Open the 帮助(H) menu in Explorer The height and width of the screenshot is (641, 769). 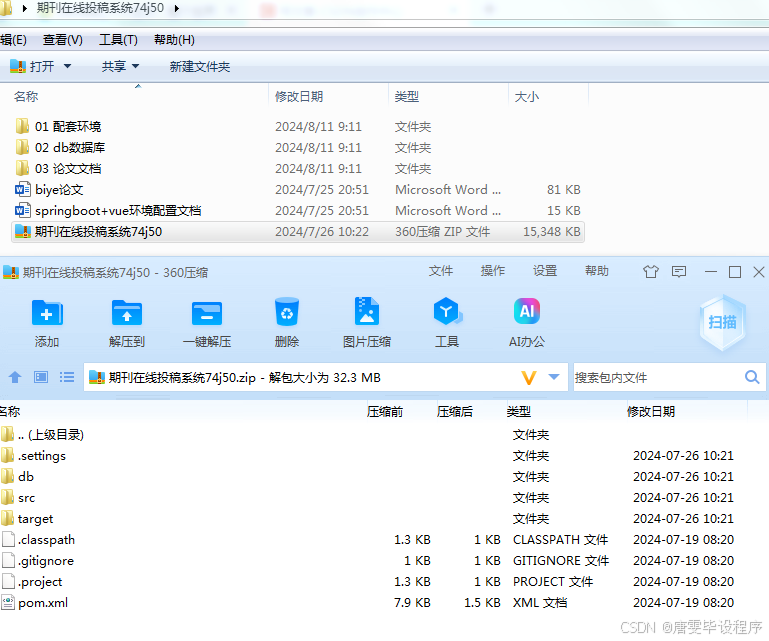[x=174, y=40]
